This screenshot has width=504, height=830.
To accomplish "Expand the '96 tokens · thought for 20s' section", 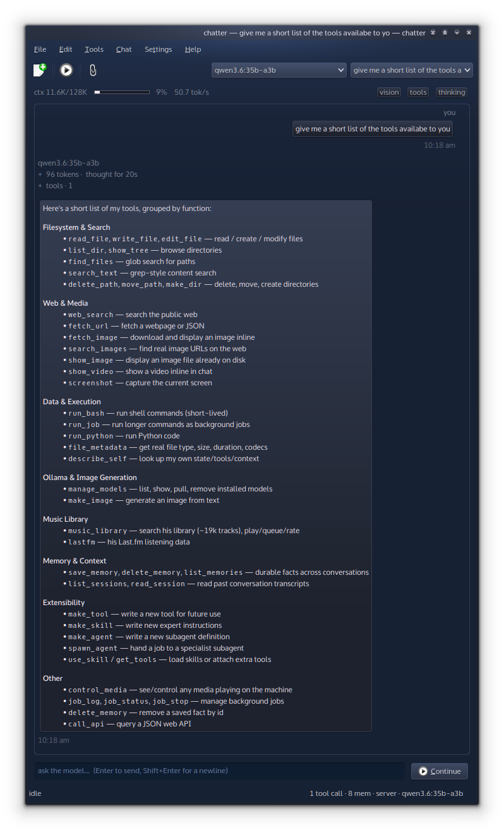I will click(x=88, y=174).
